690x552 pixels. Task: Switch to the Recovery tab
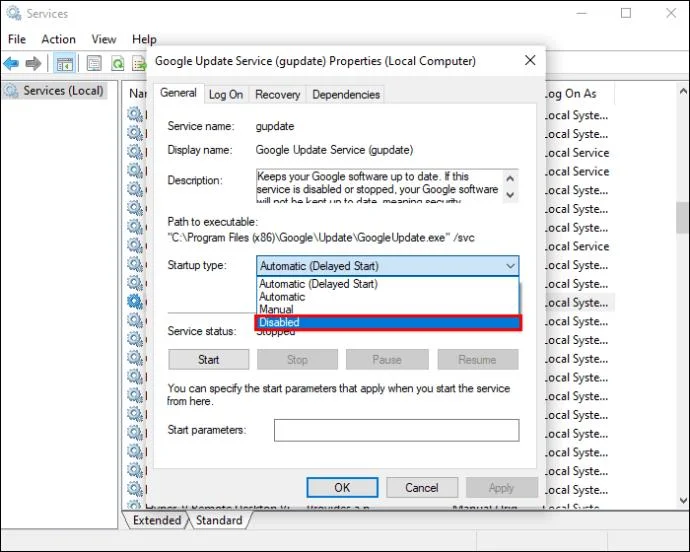[277, 94]
